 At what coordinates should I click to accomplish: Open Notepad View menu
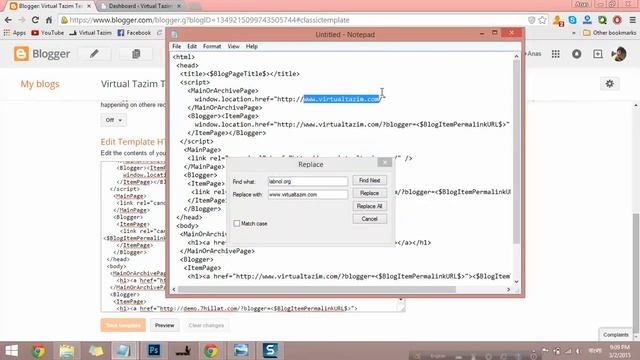point(233,47)
